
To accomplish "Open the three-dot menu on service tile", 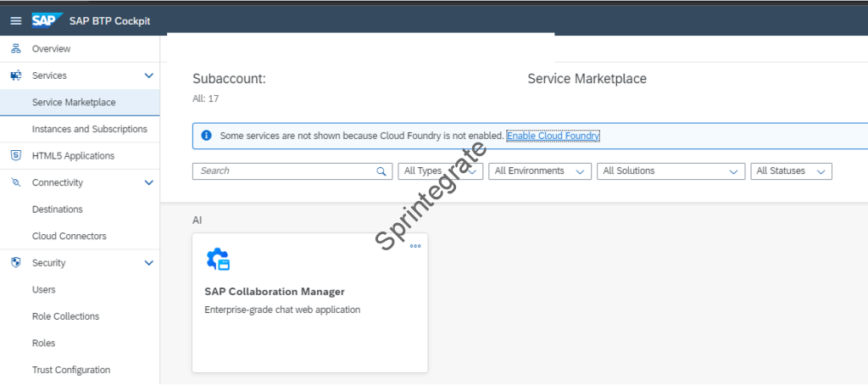I will click(x=415, y=246).
